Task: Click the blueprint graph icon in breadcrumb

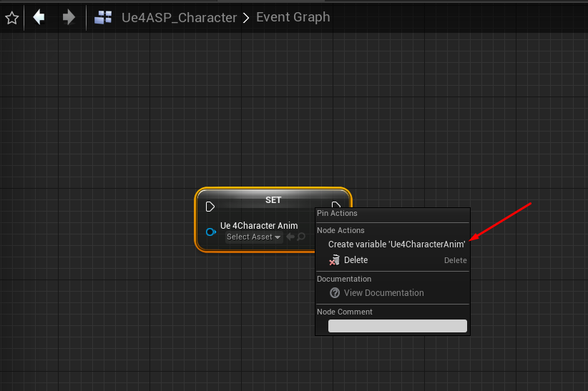Action: click(x=103, y=17)
